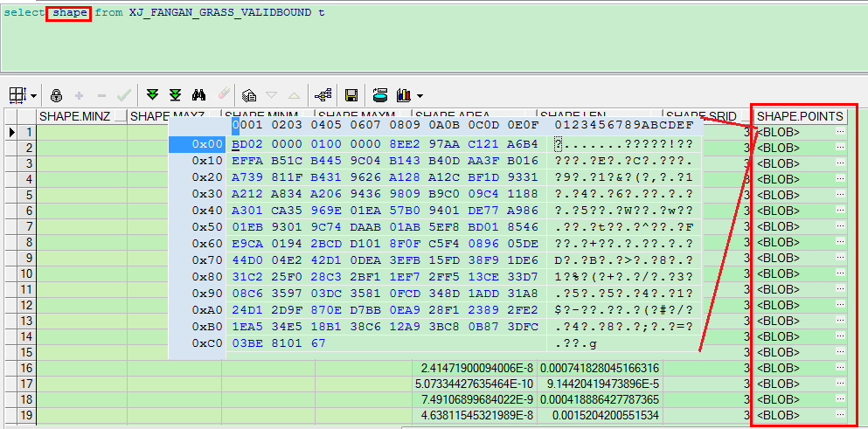Click the small button after SHAPE.MINZ header
868x429 pixels.
pos(120,116)
